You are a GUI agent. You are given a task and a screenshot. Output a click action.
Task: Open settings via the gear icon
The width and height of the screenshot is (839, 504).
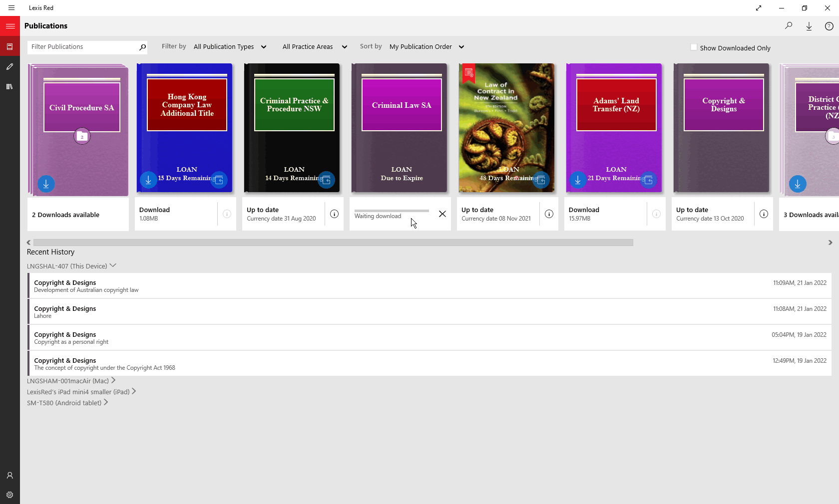pyautogui.click(x=9, y=495)
